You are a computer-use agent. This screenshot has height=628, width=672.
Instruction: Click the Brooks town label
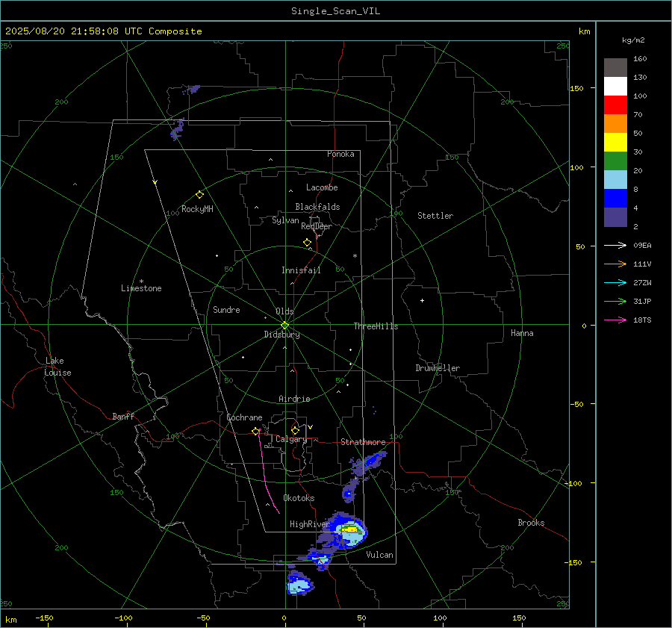tap(531, 523)
